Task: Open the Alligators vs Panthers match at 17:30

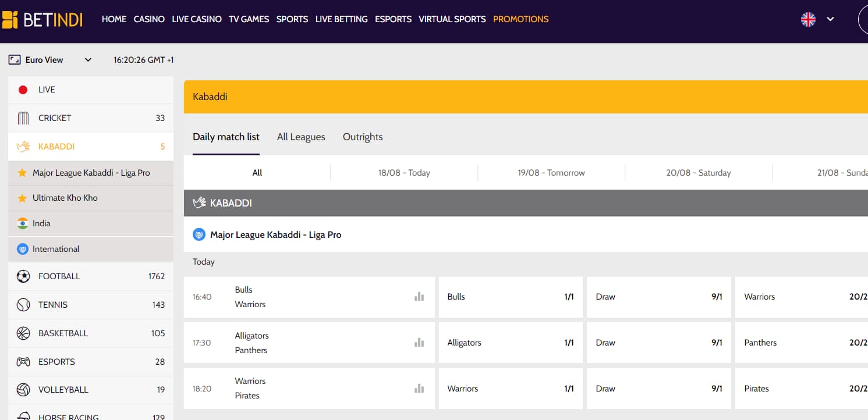Action: [x=309, y=343]
